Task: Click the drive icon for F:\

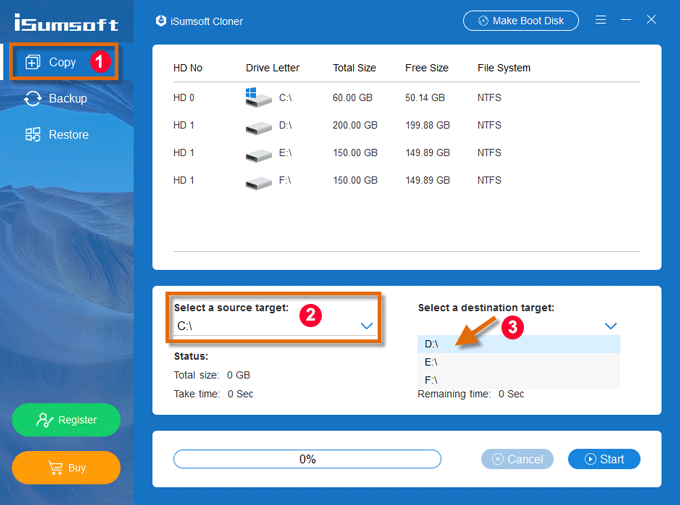Action: (x=258, y=183)
